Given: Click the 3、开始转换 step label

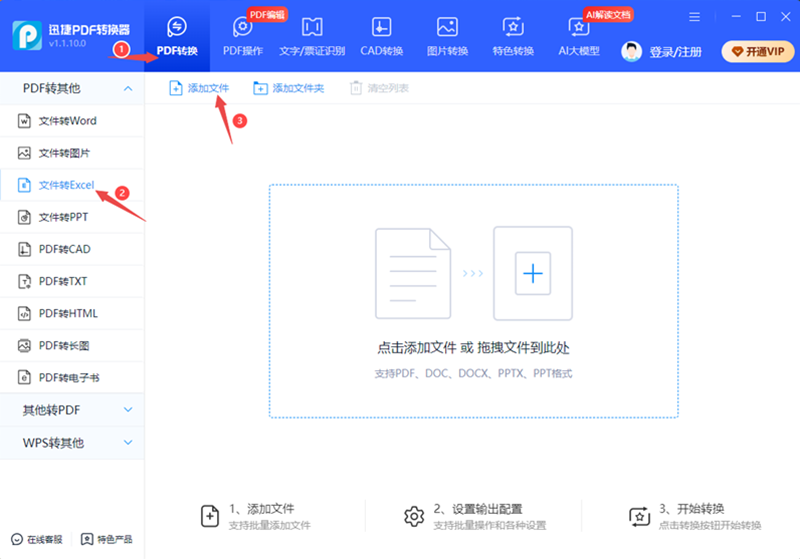Looking at the screenshot, I should click(x=691, y=509).
